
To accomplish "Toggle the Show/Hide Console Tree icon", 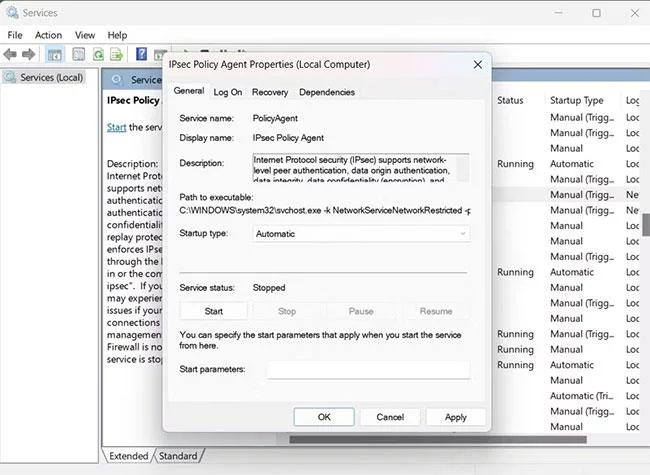I will click(x=54, y=54).
